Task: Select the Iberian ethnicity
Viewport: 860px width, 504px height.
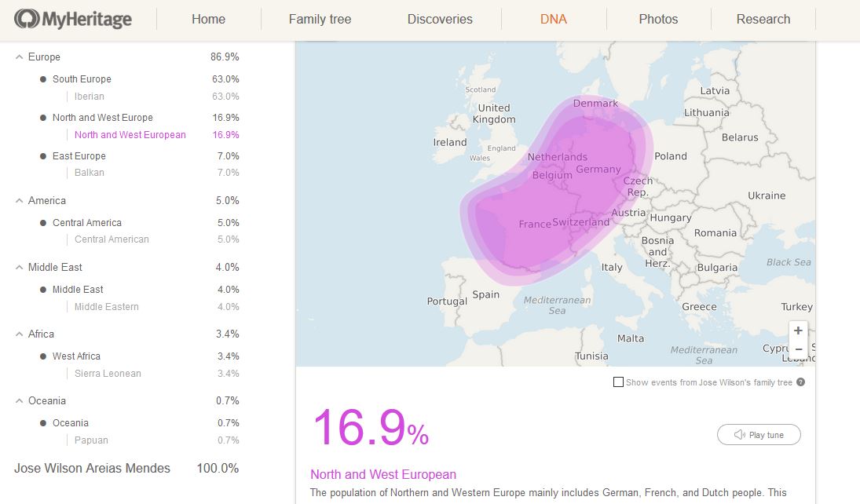Action: (90, 97)
